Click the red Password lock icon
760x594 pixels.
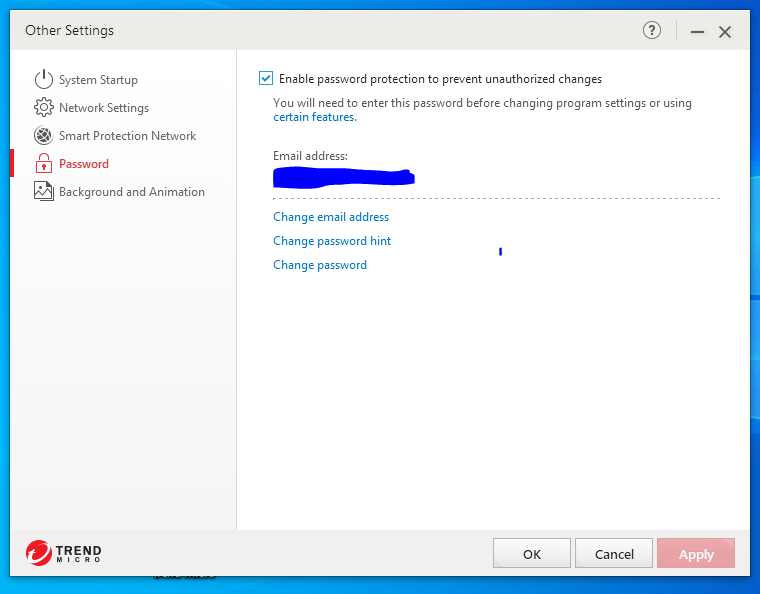43,164
